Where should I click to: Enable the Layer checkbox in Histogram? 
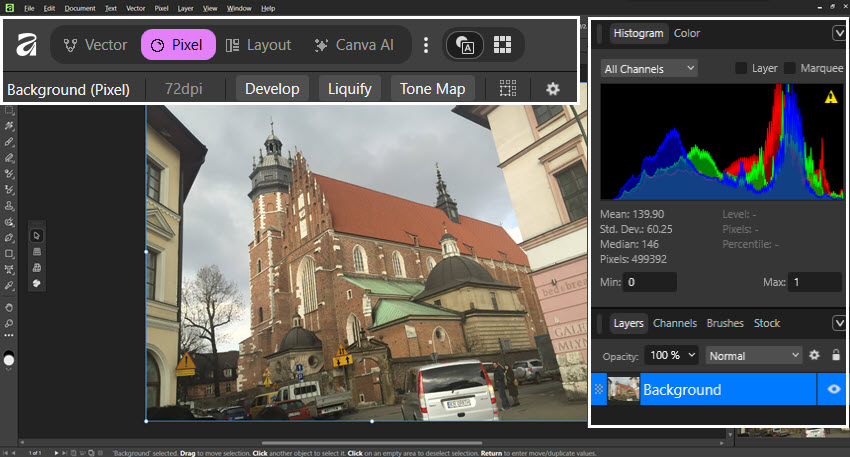[740, 68]
